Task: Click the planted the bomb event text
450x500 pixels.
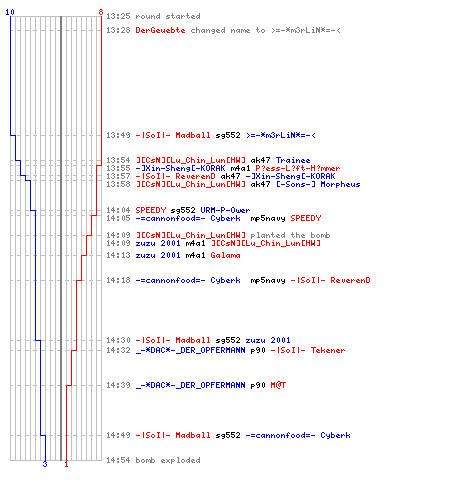Action: point(290,235)
